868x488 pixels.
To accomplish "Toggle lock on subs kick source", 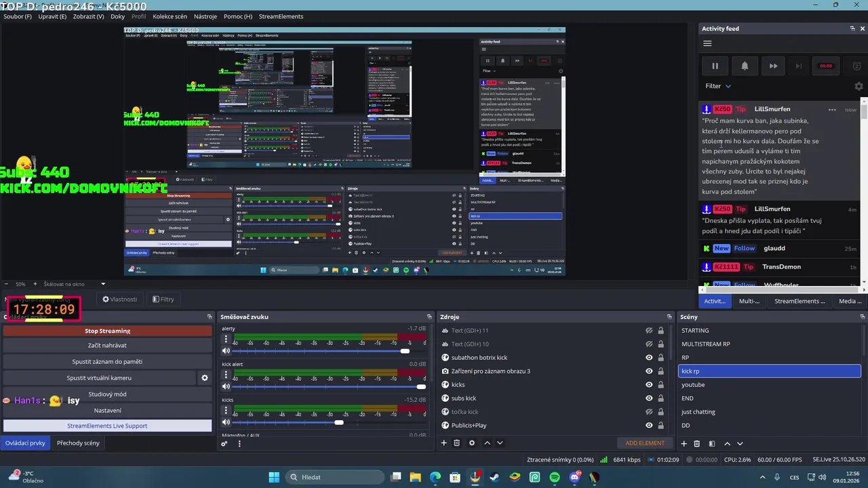I will [660, 399].
